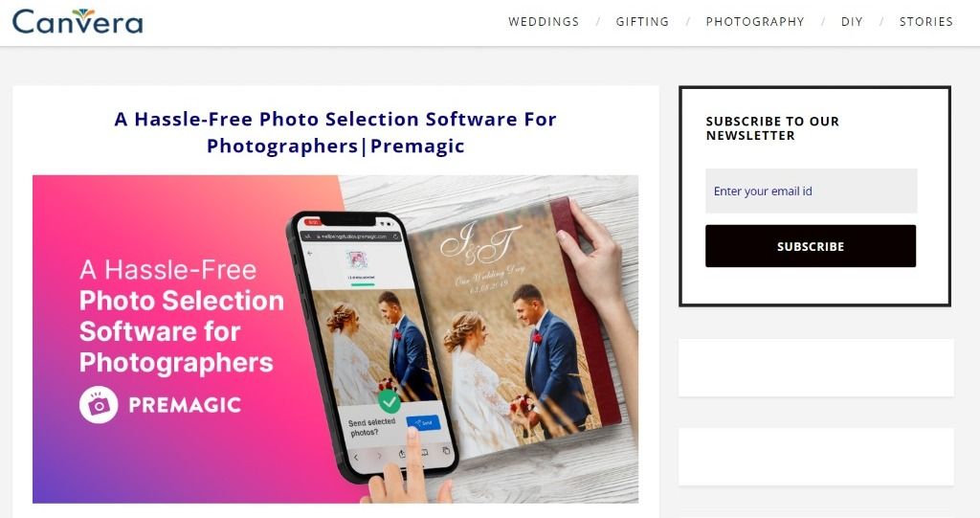Click the green checkmark on phone photo

coord(389,400)
